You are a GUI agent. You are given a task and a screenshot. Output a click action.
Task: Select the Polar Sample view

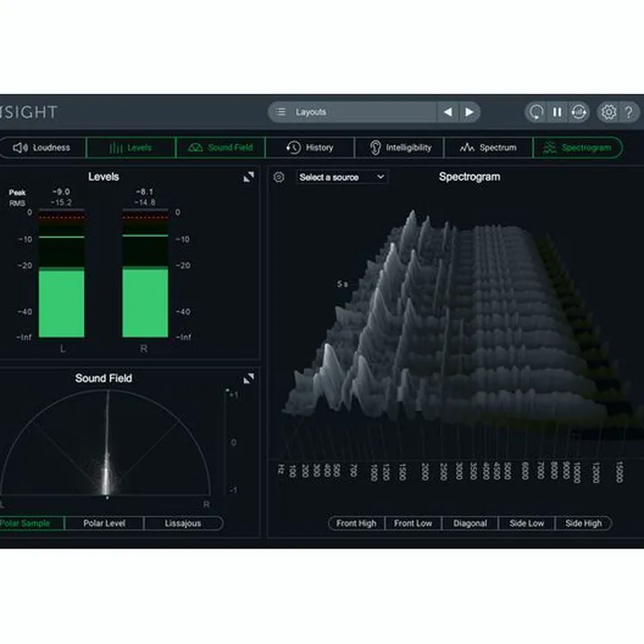pyautogui.click(x=30, y=523)
